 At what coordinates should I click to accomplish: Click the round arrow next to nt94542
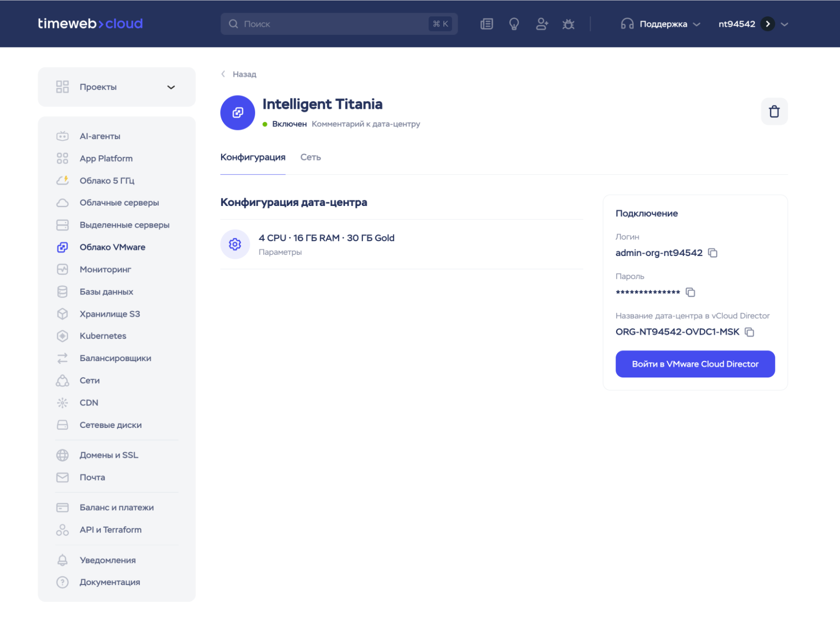click(767, 24)
